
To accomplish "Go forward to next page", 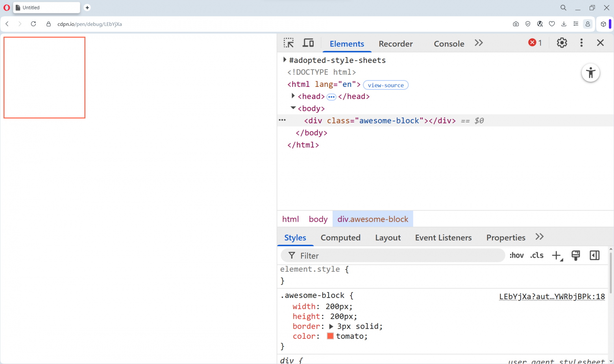I will click(20, 24).
